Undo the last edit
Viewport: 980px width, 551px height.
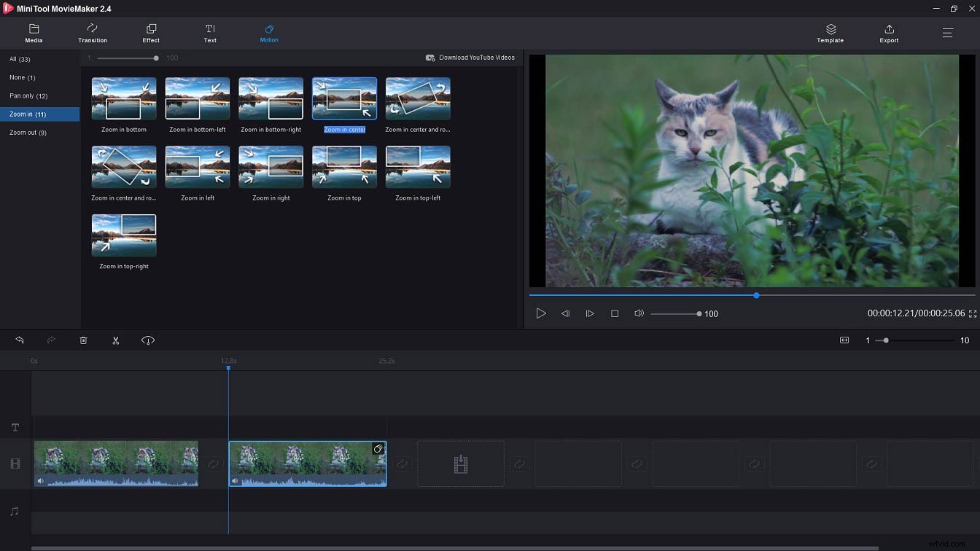pyautogui.click(x=19, y=340)
